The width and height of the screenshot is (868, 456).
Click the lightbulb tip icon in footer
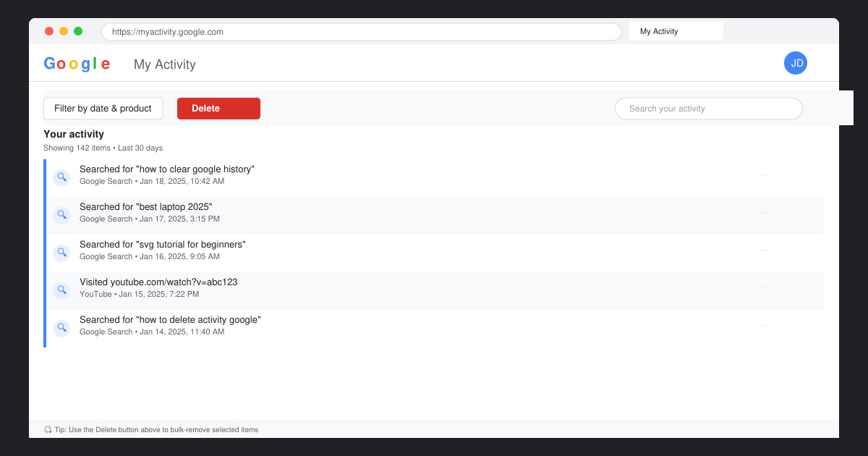48,430
